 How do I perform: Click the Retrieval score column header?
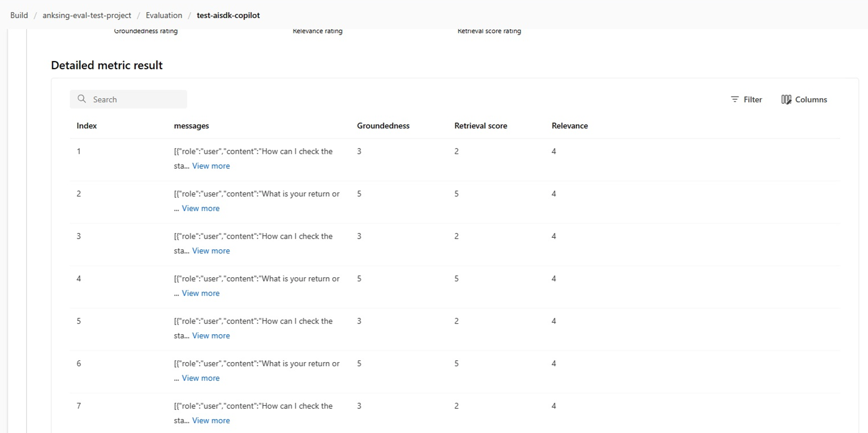click(481, 126)
